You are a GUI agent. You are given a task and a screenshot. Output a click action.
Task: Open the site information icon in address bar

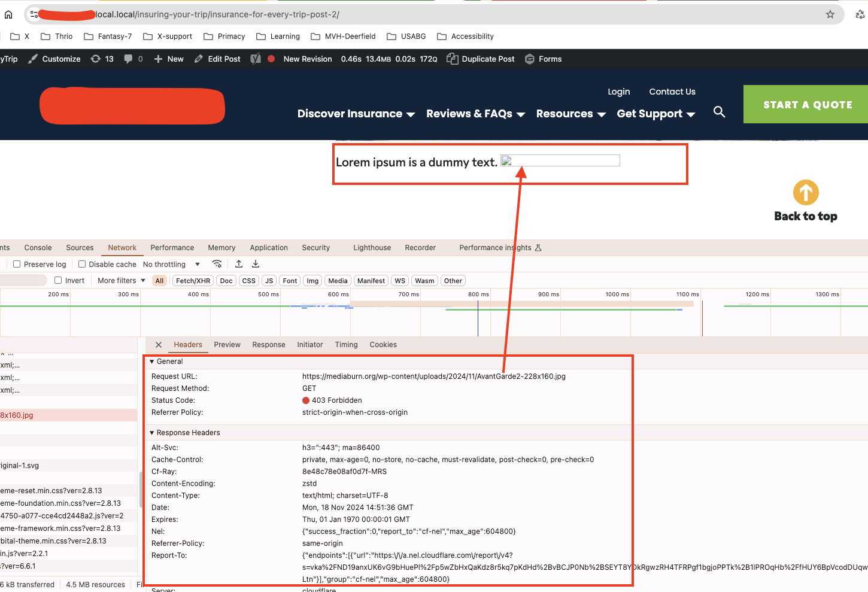click(34, 14)
